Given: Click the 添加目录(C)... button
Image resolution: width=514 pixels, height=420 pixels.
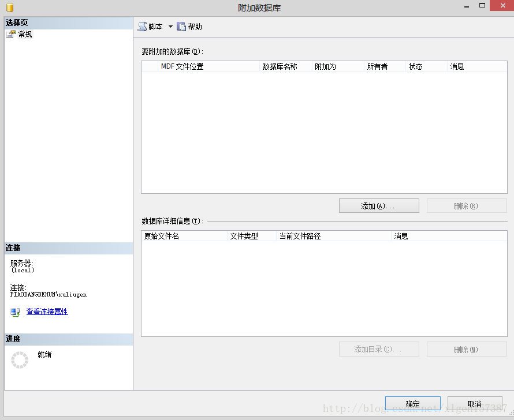Looking at the screenshot, I should (378, 350).
